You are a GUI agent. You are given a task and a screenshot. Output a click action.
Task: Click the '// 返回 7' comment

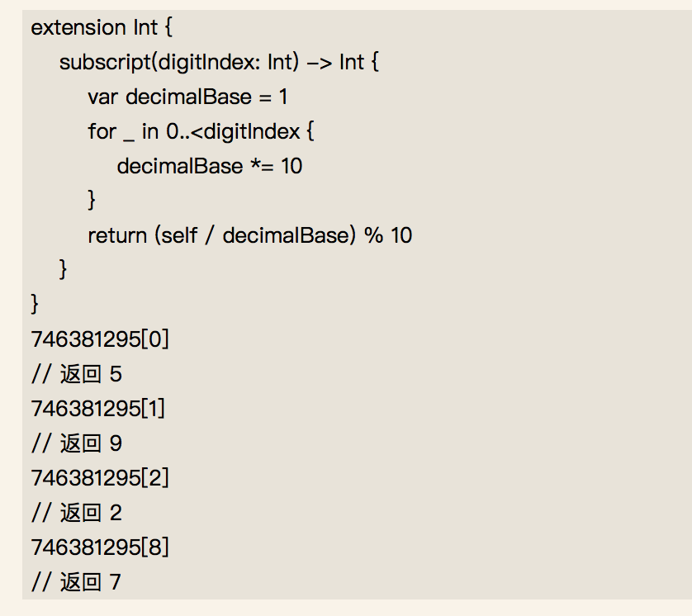point(76,582)
